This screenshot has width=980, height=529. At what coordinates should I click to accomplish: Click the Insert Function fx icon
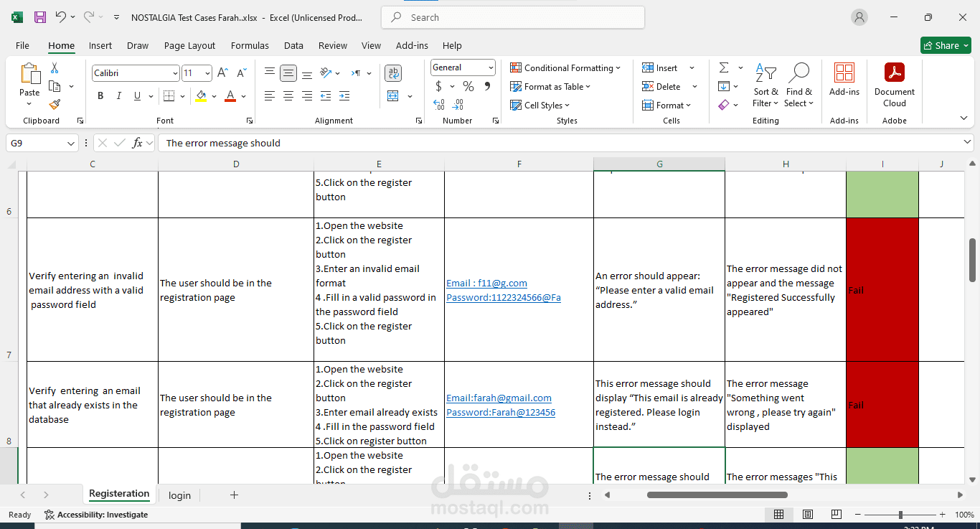click(x=137, y=143)
